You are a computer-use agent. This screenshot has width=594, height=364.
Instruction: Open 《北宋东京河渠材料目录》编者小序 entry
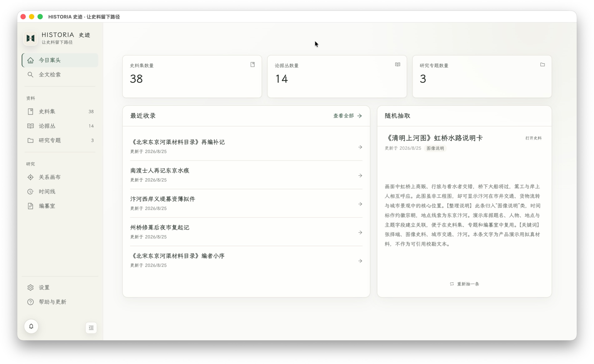(x=246, y=260)
